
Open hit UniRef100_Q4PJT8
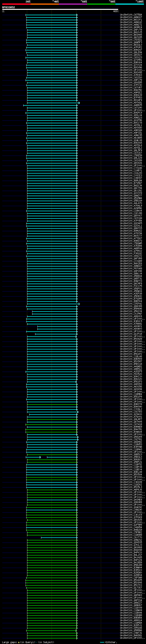[x=131, y=30]
